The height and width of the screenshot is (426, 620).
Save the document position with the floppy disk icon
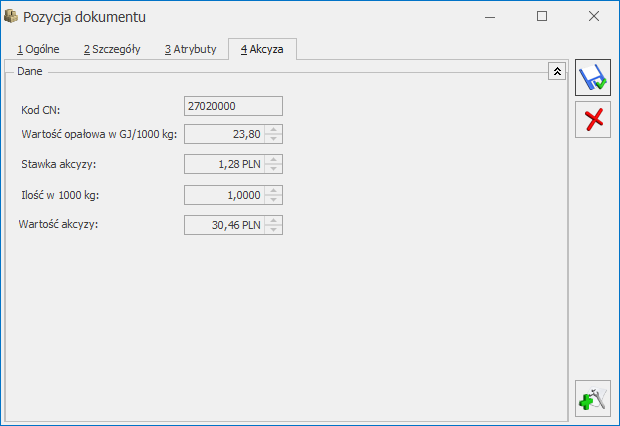(593, 78)
